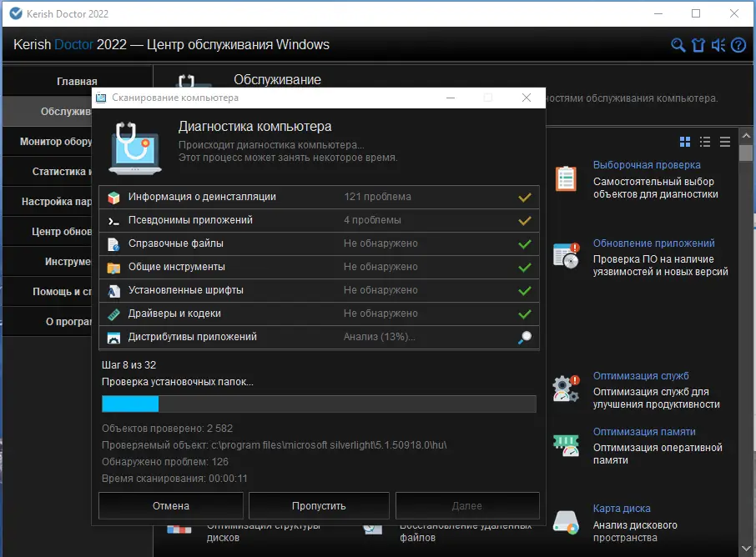Viewport: 756px width, 557px height.
Task: Open the skins shirt icon in header
Action: (698, 45)
